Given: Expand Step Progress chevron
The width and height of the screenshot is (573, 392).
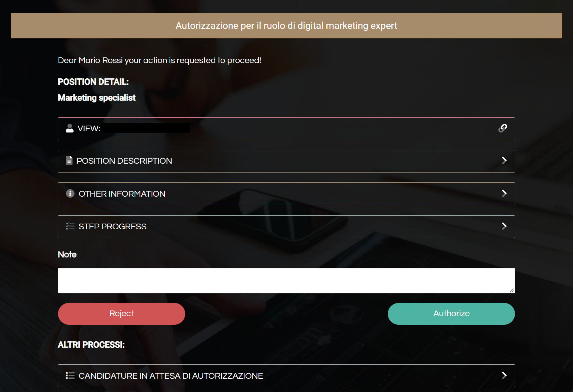Looking at the screenshot, I should (504, 226).
